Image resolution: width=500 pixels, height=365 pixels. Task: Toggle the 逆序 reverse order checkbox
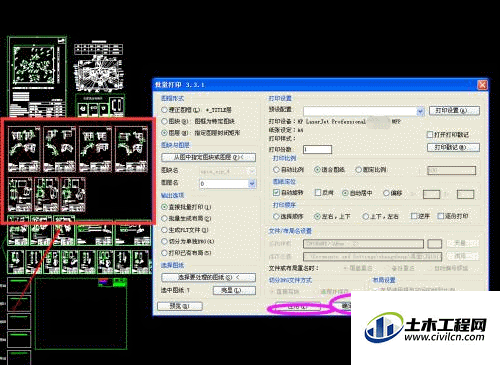[x=414, y=216]
